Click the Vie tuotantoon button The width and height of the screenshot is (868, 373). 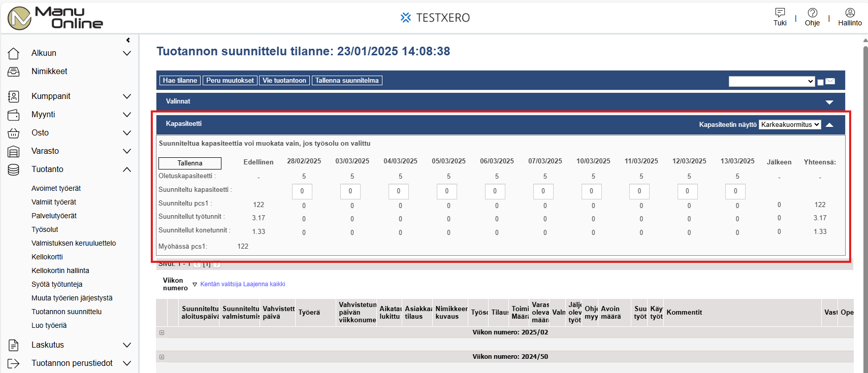(284, 81)
